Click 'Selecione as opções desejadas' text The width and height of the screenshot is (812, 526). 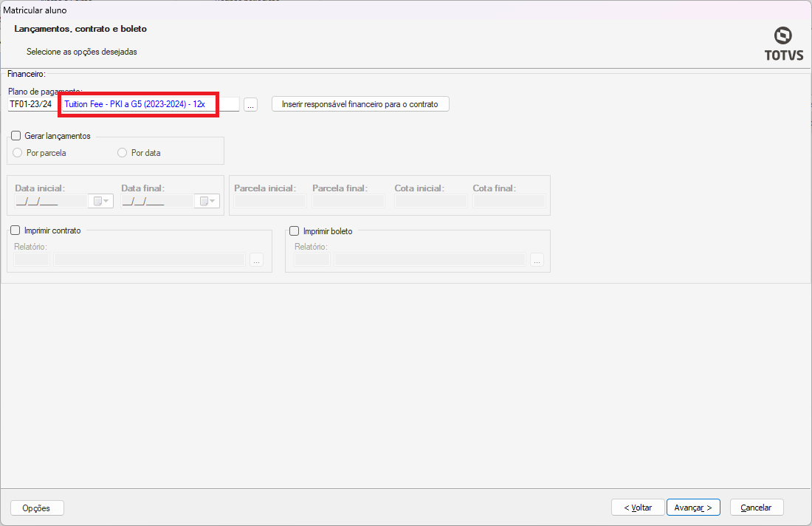coord(82,52)
